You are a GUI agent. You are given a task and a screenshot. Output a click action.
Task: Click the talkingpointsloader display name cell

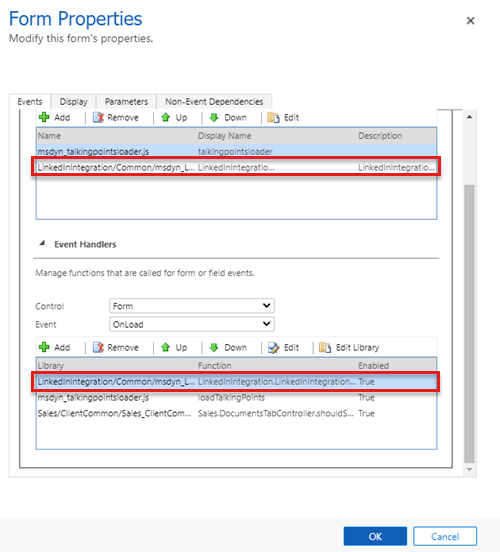click(x=235, y=151)
